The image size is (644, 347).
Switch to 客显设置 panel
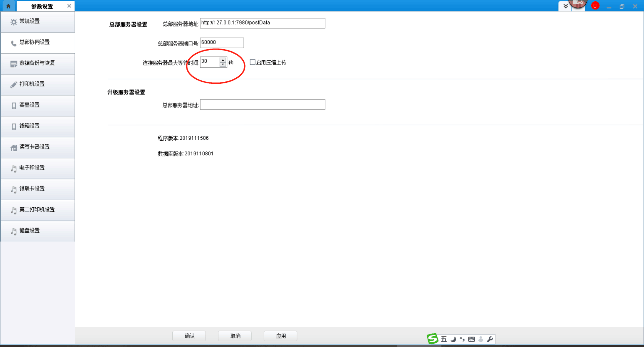click(x=38, y=106)
